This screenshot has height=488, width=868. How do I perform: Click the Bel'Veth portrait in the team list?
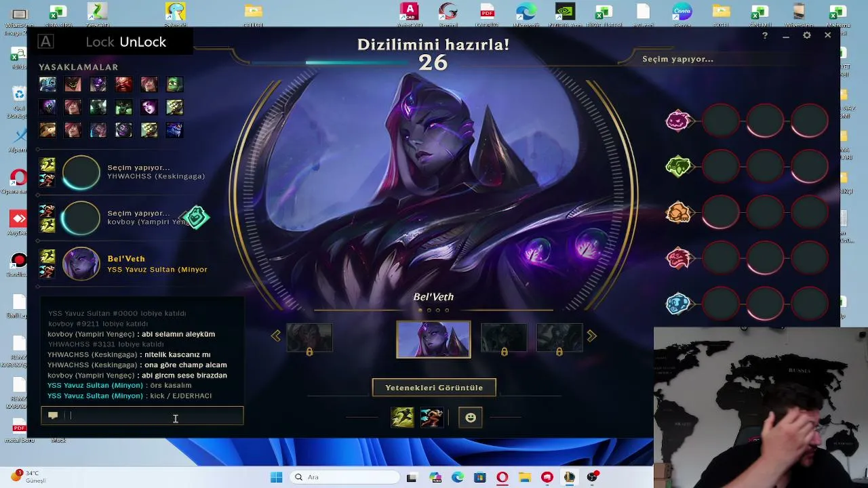[81, 264]
